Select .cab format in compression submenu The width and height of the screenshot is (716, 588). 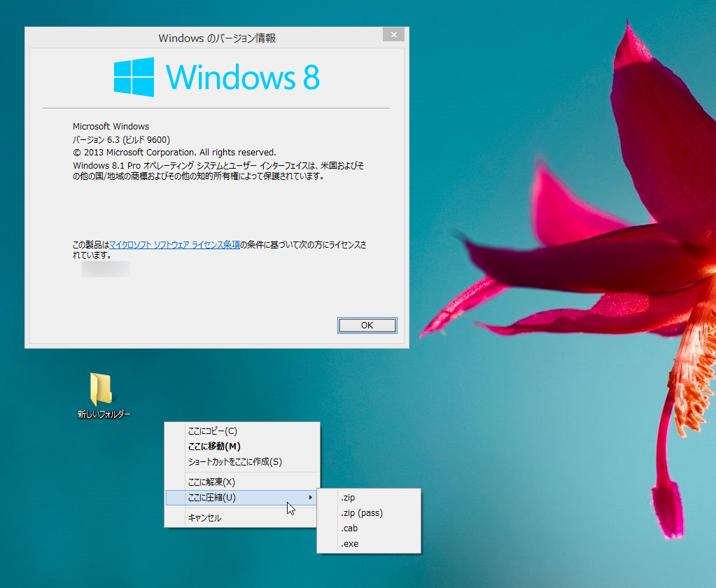(x=369, y=528)
